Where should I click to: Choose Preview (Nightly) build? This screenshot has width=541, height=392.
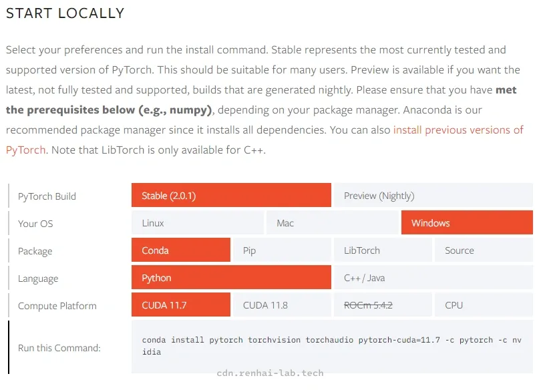(x=433, y=195)
